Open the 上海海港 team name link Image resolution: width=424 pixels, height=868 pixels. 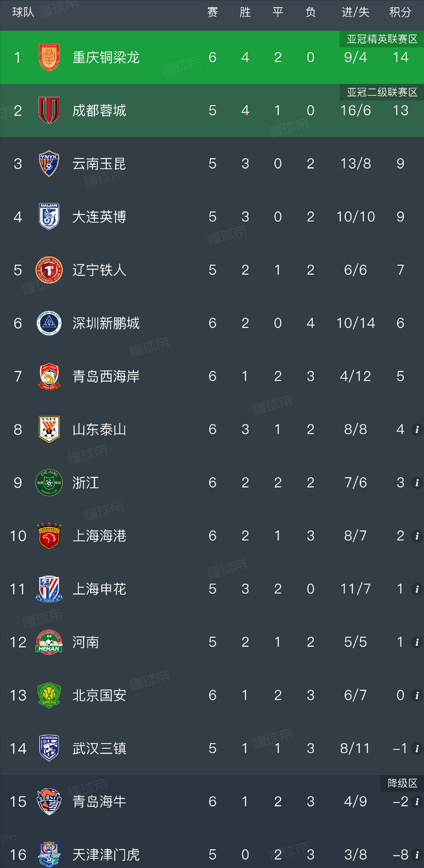point(99,536)
